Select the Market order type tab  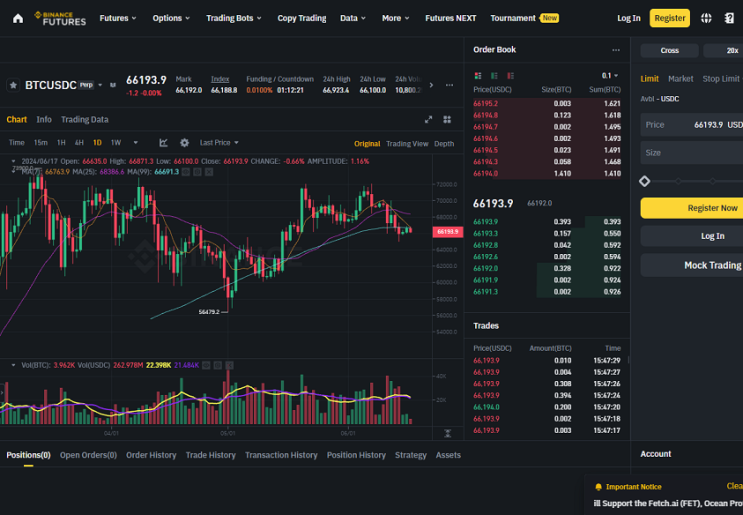pyautogui.click(x=680, y=79)
